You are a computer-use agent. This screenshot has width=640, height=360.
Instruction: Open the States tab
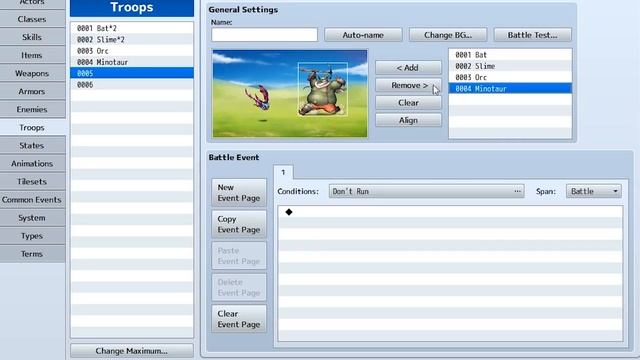32,145
